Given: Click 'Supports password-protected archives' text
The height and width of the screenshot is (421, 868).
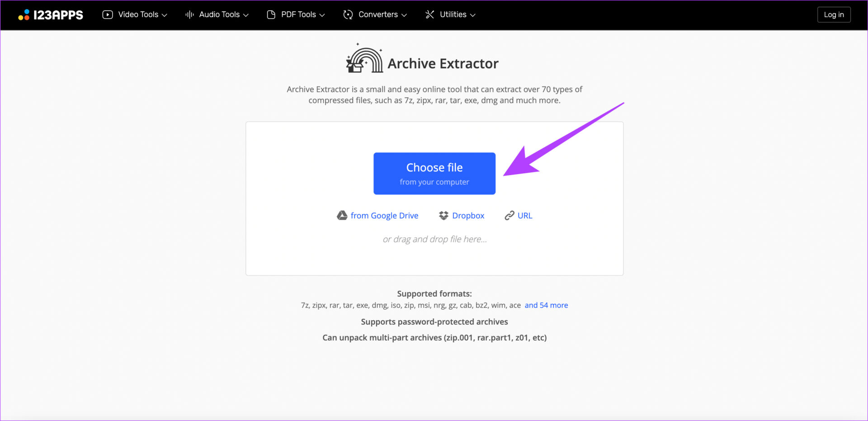Looking at the screenshot, I should [x=434, y=322].
